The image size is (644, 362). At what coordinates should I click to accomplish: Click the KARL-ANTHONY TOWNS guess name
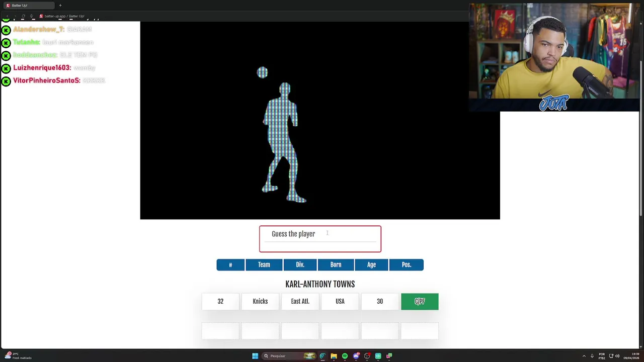tap(320, 284)
